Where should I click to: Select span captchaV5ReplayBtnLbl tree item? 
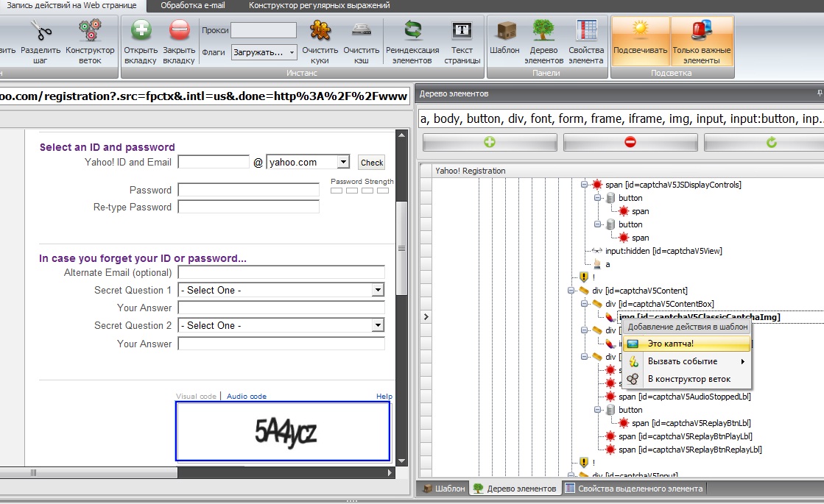point(691,423)
